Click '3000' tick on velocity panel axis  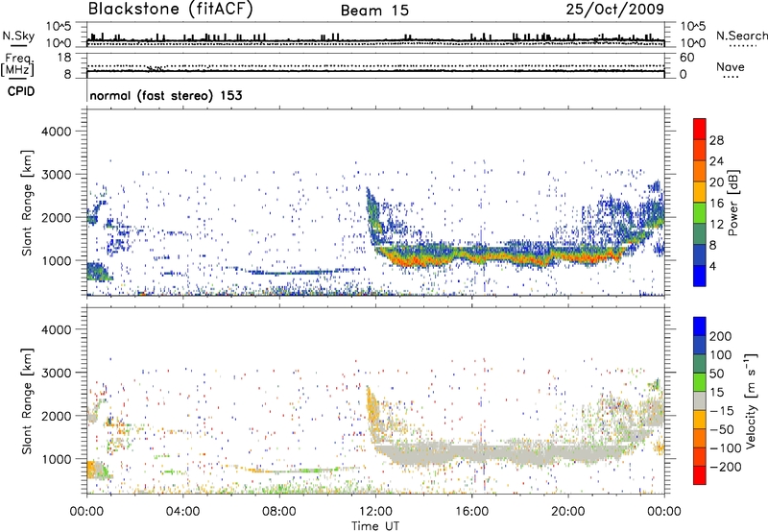pyautogui.click(x=57, y=373)
